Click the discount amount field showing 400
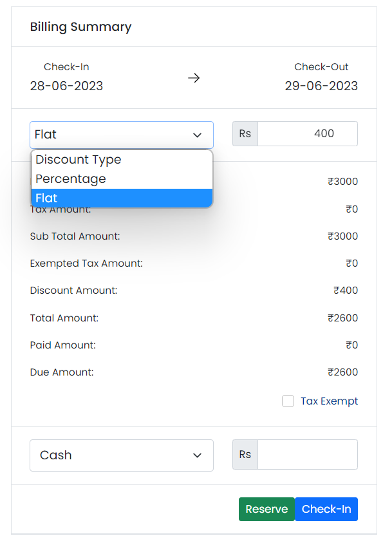This screenshot has height=545, width=392. (x=307, y=134)
